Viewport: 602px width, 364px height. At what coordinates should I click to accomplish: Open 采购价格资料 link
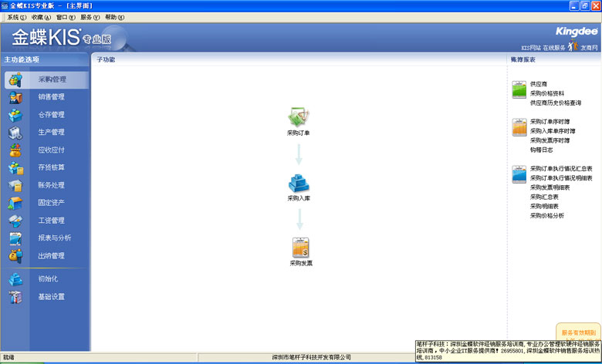pos(547,93)
